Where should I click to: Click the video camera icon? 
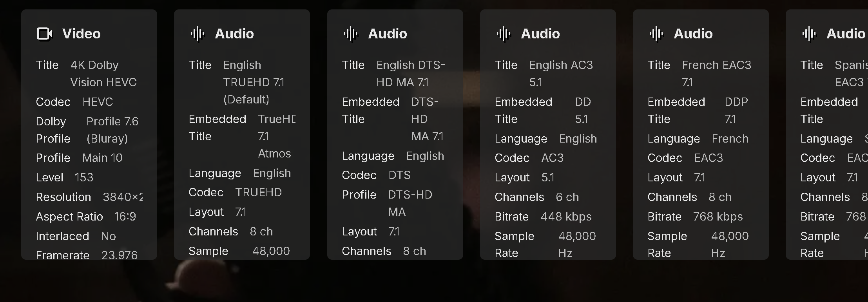click(x=44, y=34)
